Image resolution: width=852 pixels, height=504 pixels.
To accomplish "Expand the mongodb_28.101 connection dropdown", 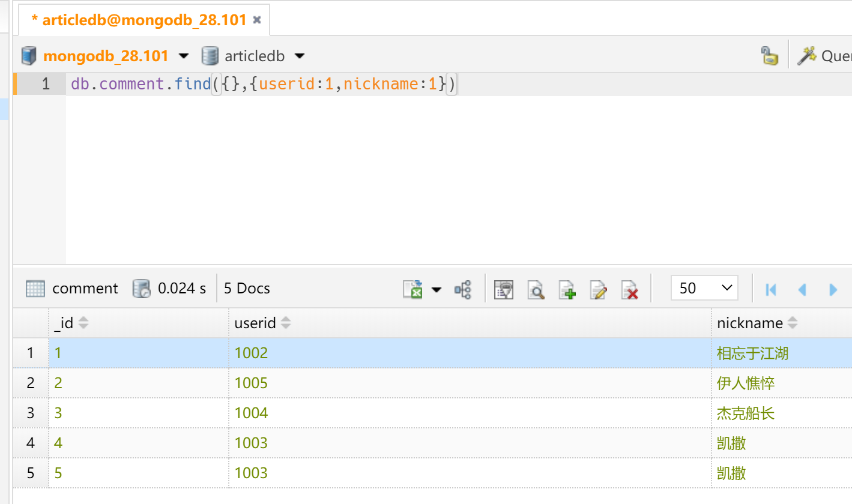I will pyautogui.click(x=184, y=56).
